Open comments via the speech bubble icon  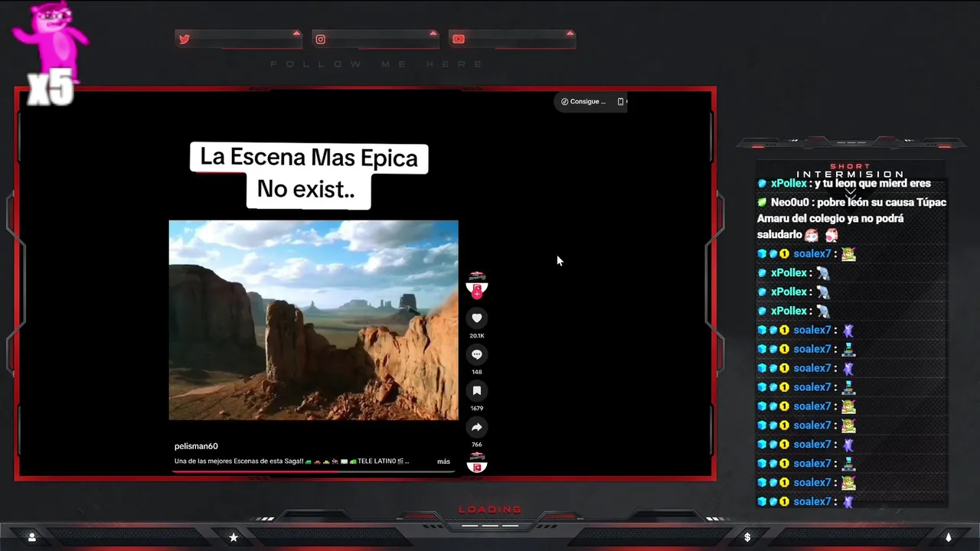476,354
